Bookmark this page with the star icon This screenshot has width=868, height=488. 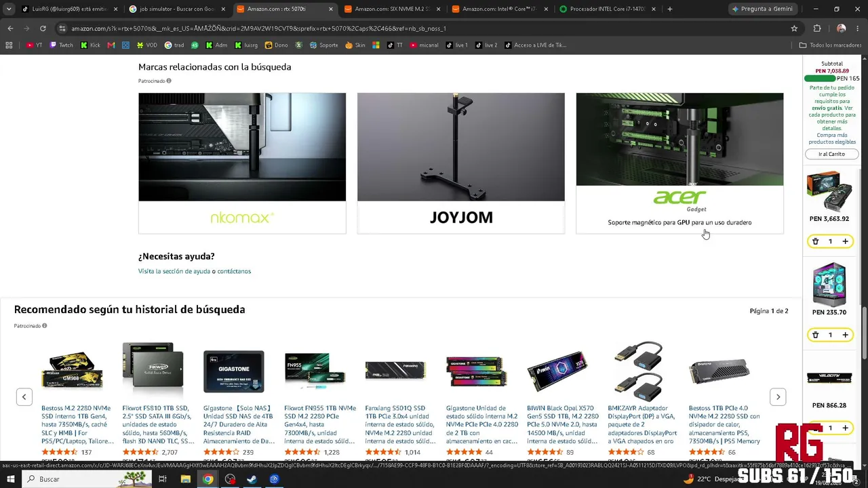[x=794, y=28]
